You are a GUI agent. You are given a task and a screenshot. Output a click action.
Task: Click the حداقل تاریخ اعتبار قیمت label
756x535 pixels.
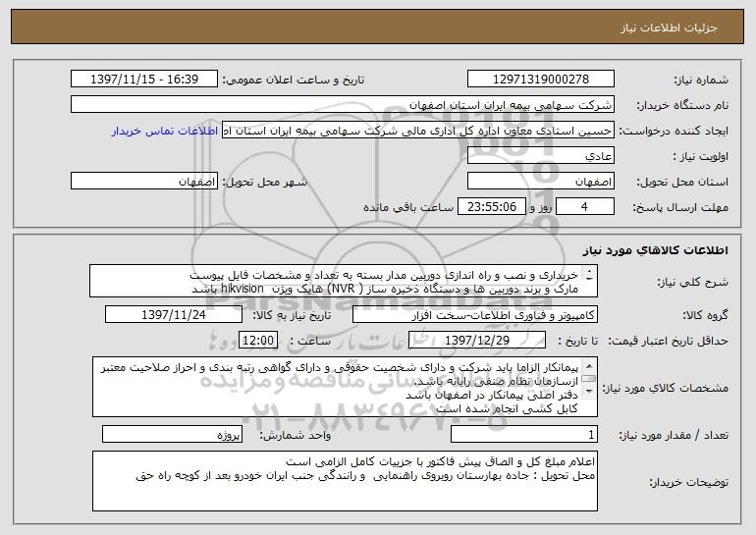click(668, 341)
